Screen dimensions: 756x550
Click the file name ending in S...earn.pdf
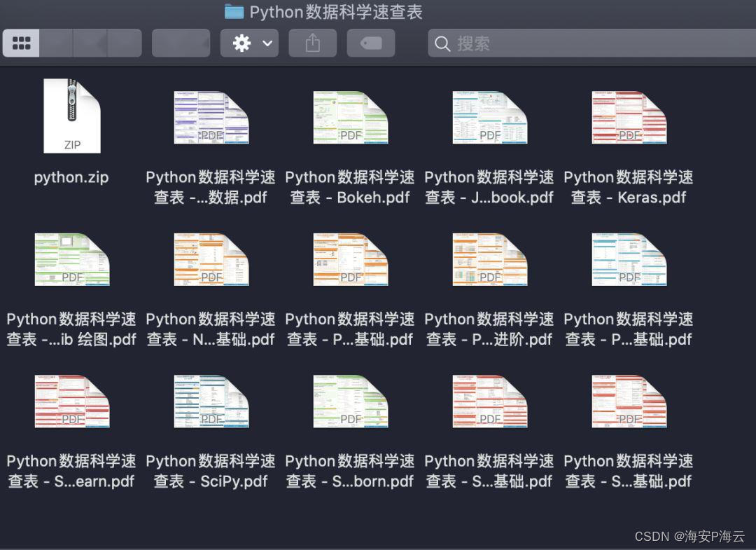click(x=71, y=471)
